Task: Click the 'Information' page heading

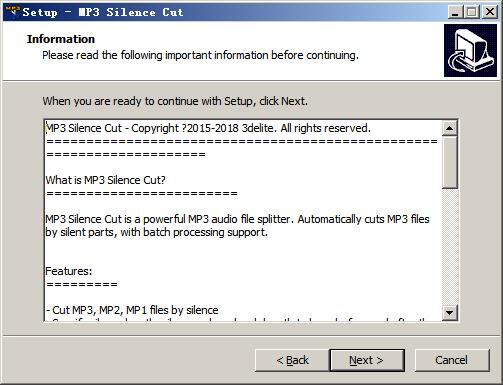Action: [x=61, y=39]
